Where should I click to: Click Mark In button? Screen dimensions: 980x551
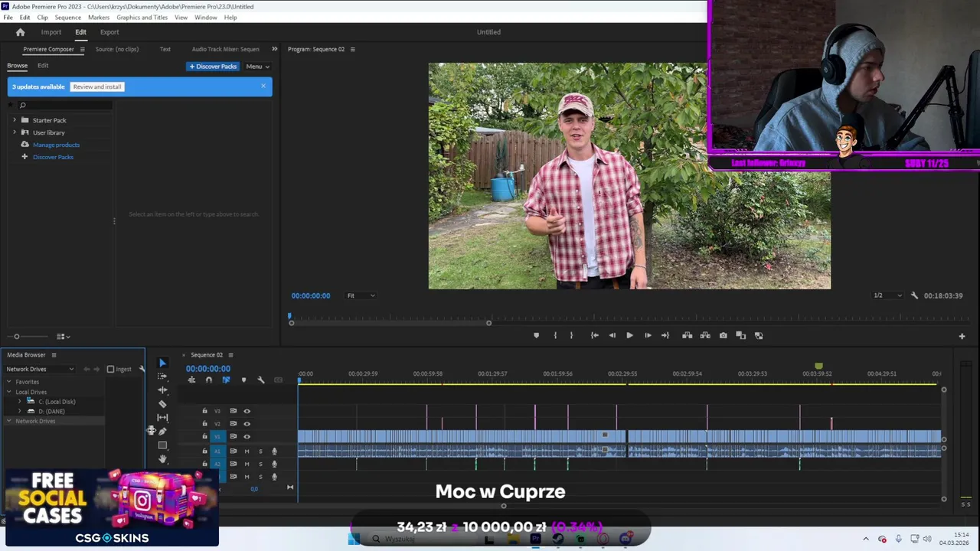pos(555,335)
